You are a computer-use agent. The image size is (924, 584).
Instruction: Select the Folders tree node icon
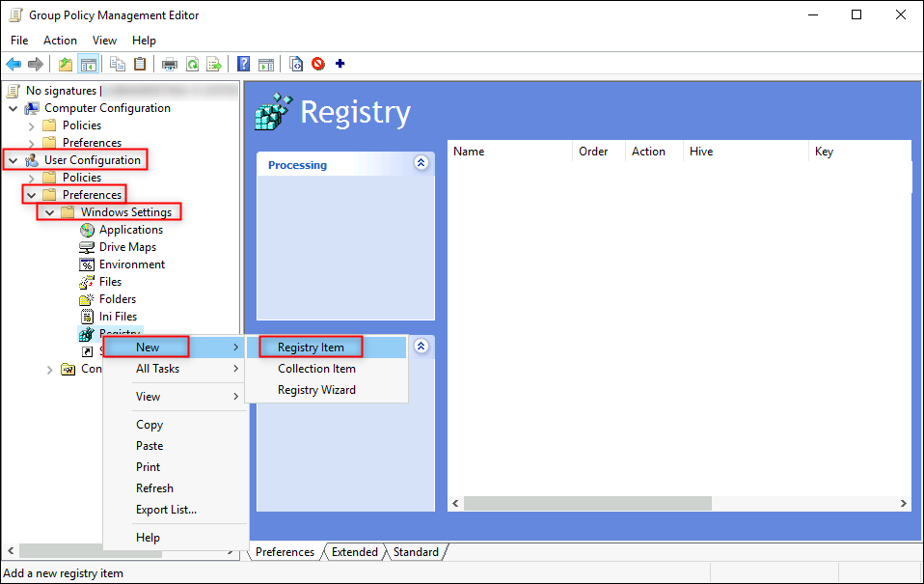[87, 299]
